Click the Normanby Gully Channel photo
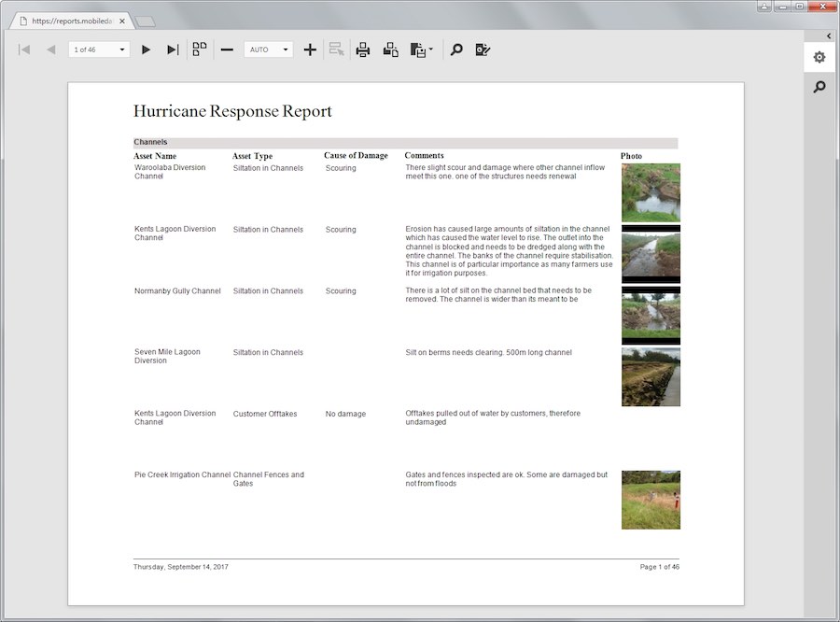 [651, 316]
